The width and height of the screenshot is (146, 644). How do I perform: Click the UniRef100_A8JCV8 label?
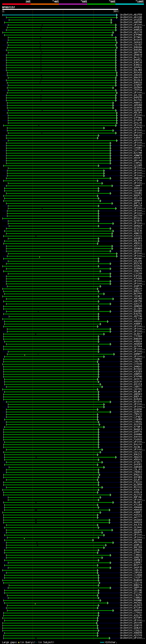(131, 32)
